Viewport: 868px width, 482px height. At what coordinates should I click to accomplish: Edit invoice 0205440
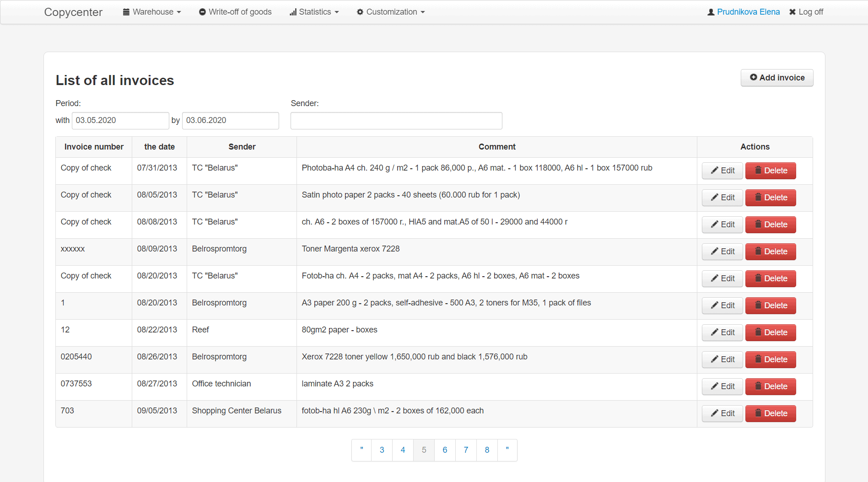coord(722,360)
